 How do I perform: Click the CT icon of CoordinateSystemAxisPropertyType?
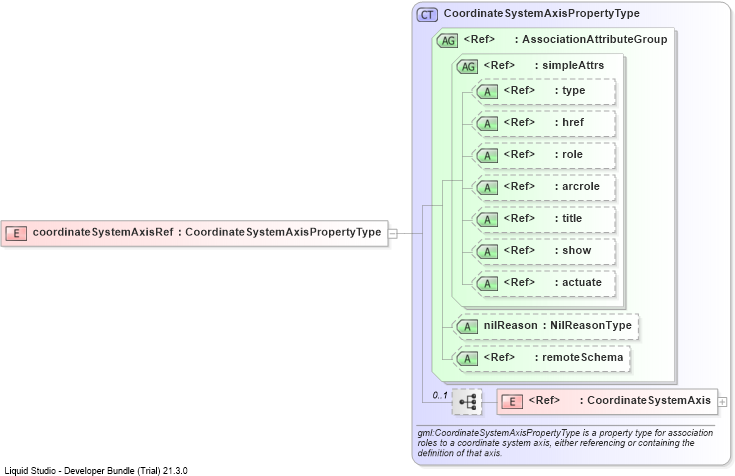tap(427, 15)
